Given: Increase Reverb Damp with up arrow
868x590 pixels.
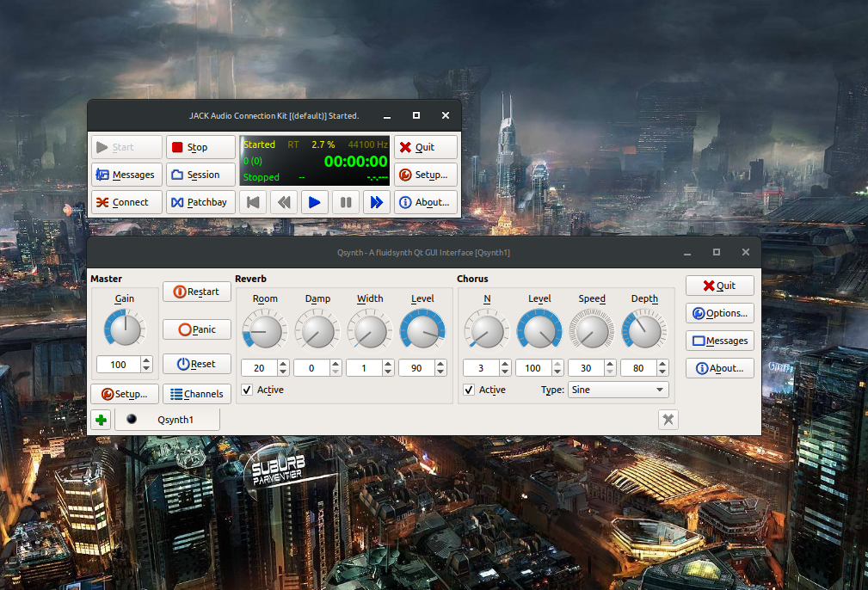Looking at the screenshot, I should point(336,364).
